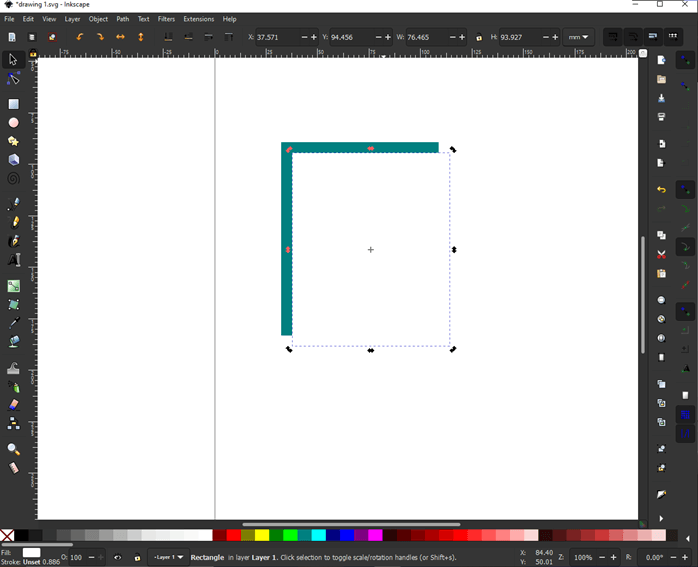The height and width of the screenshot is (567, 698).
Task: Click the white fill indicator box
Action: click(x=31, y=552)
